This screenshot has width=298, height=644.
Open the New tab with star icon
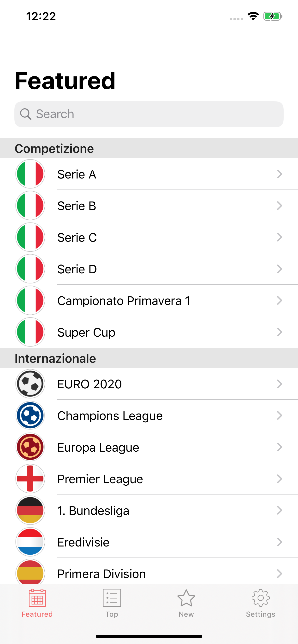pos(186,603)
